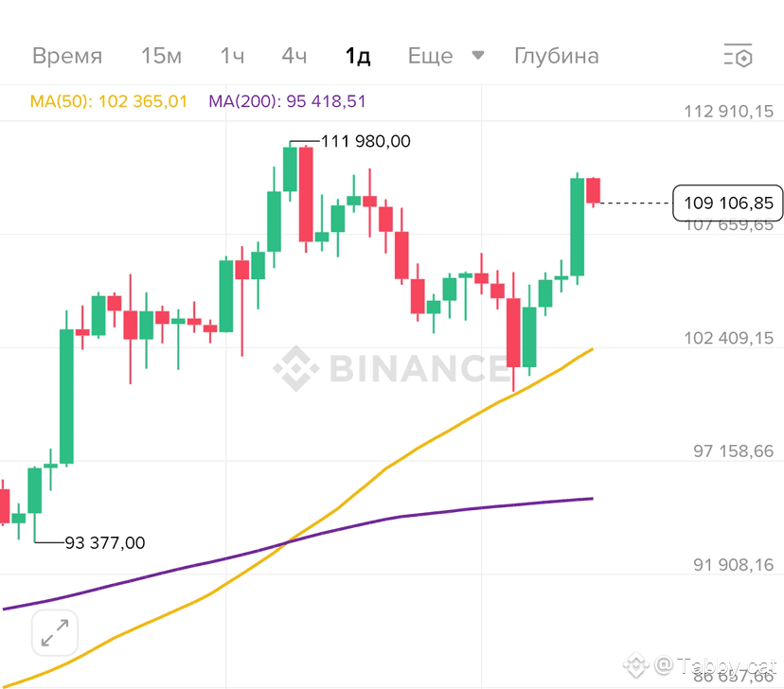The width and height of the screenshot is (784, 689).
Task: Click the MA(200) indicator label
Action: click(x=287, y=101)
